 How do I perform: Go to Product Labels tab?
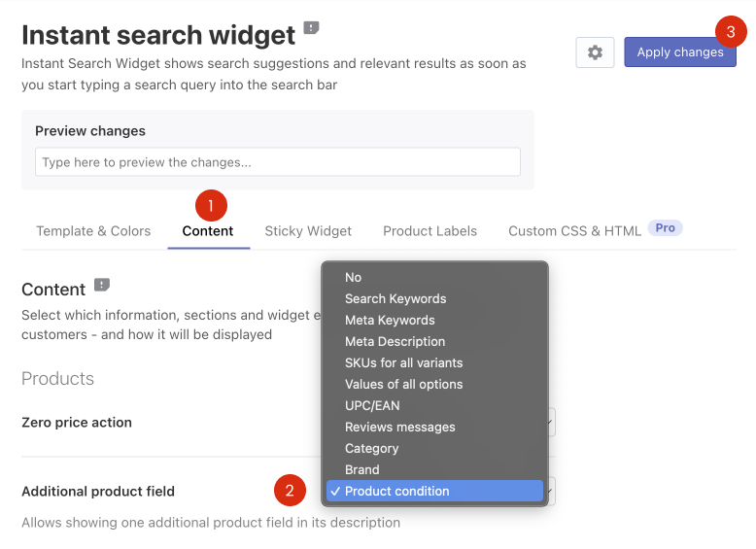[x=430, y=231]
